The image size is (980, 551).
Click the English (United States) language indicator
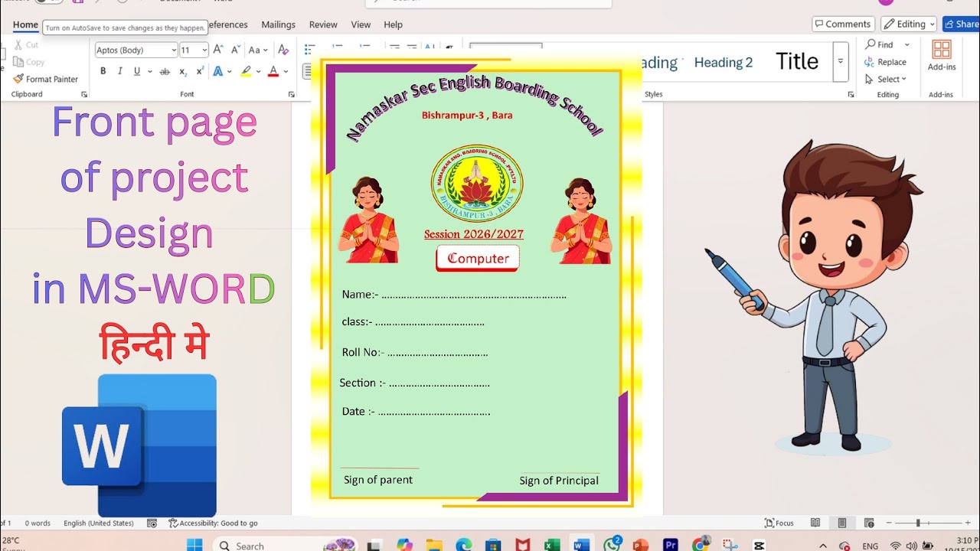tap(99, 523)
